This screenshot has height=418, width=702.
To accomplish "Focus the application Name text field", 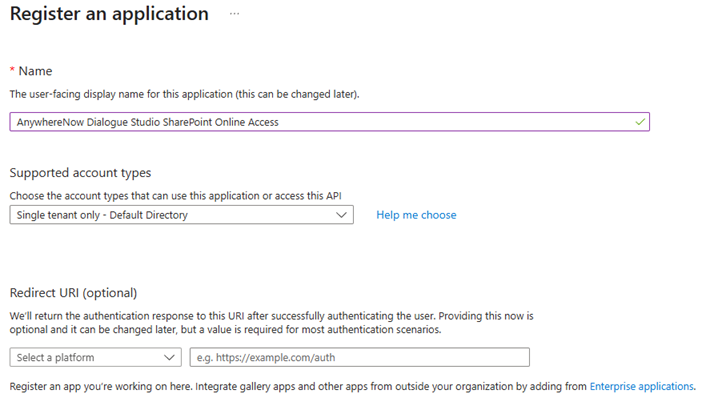I will [x=450, y=122].
